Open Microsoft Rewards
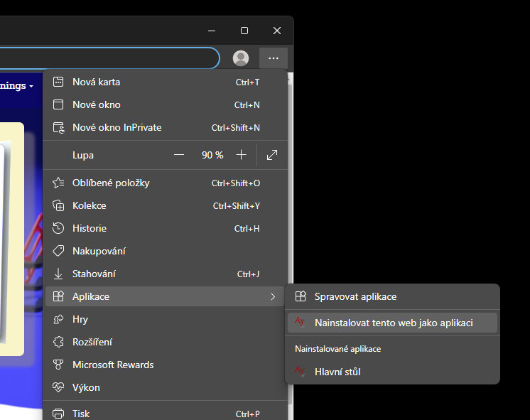This screenshot has width=530, height=420. [x=166, y=365]
